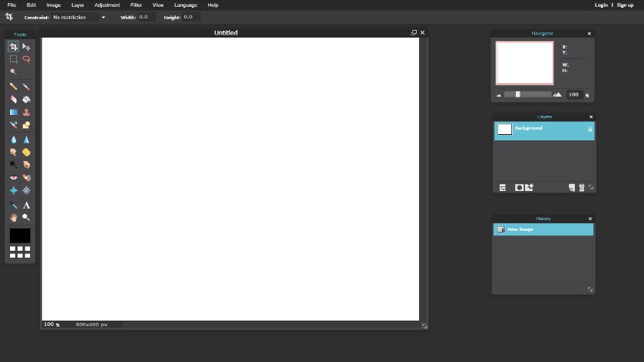
Task: Select the Sponge tool
Action: coord(26,153)
